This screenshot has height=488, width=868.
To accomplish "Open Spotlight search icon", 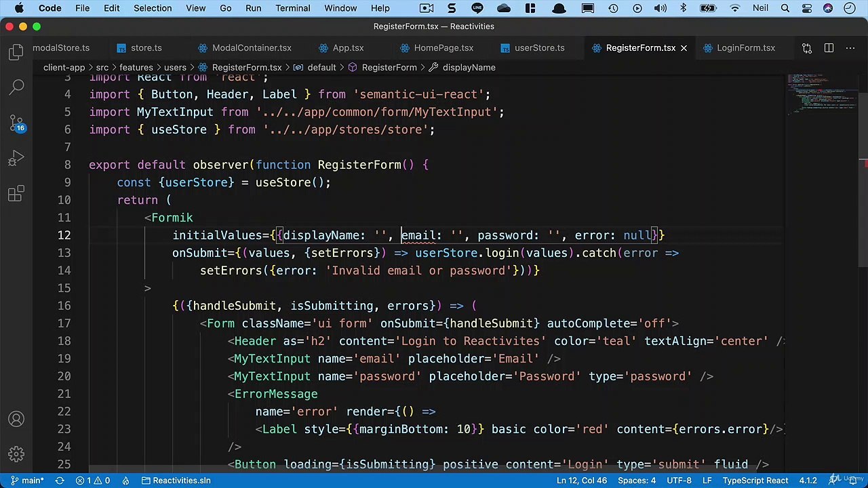I will (785, 8).
